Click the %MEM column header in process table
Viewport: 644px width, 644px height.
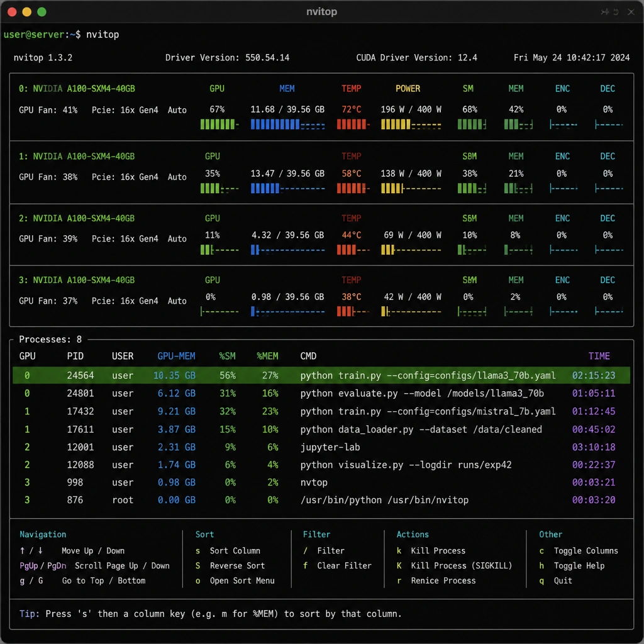267,356
